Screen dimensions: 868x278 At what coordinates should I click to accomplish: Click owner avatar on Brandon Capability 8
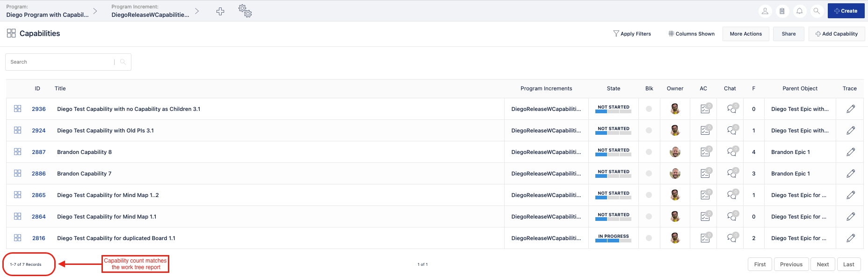(675, 152)
